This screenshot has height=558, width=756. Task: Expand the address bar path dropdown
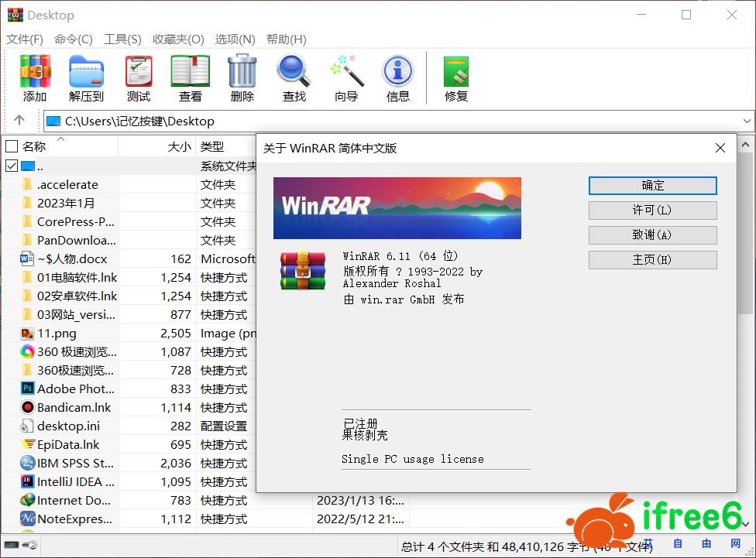(747, 122)
